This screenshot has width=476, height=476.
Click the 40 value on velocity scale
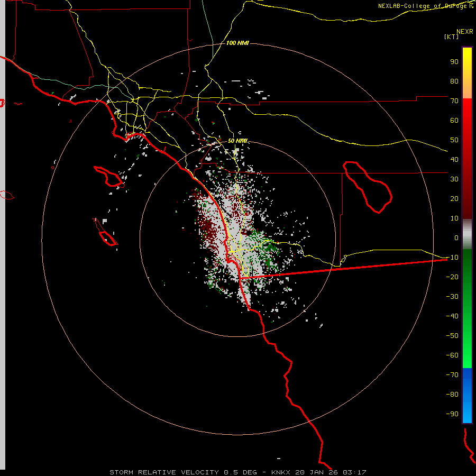tap(454, 159)
